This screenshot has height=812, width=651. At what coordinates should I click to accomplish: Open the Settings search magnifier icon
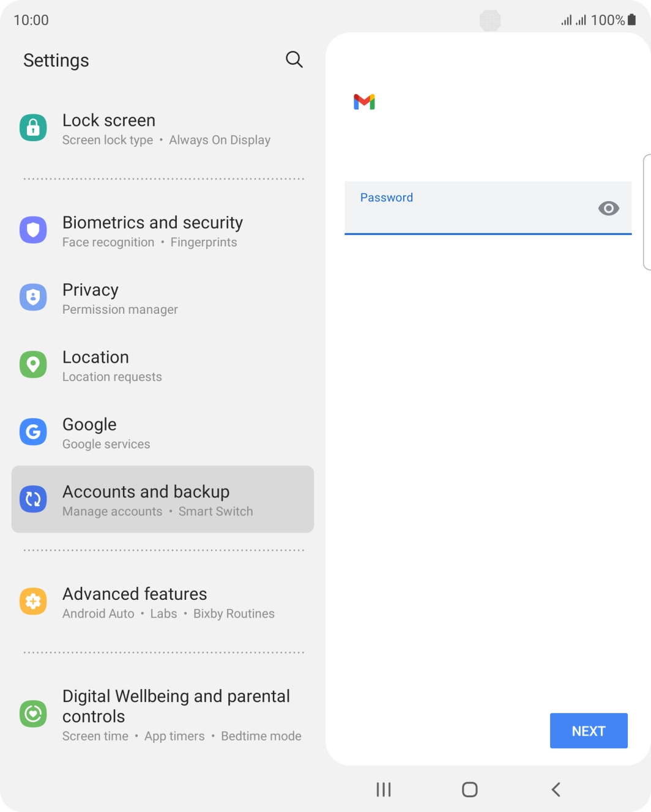click(x=294, y=59)
